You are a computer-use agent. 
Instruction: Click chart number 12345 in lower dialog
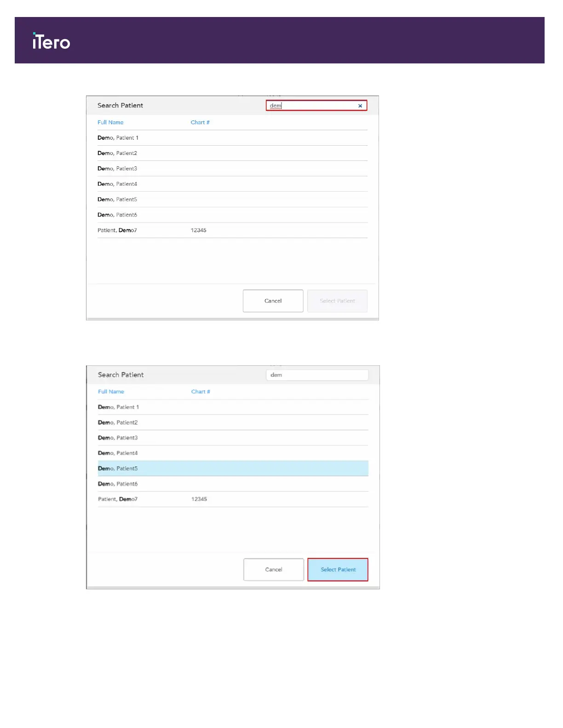coord(199,499)
